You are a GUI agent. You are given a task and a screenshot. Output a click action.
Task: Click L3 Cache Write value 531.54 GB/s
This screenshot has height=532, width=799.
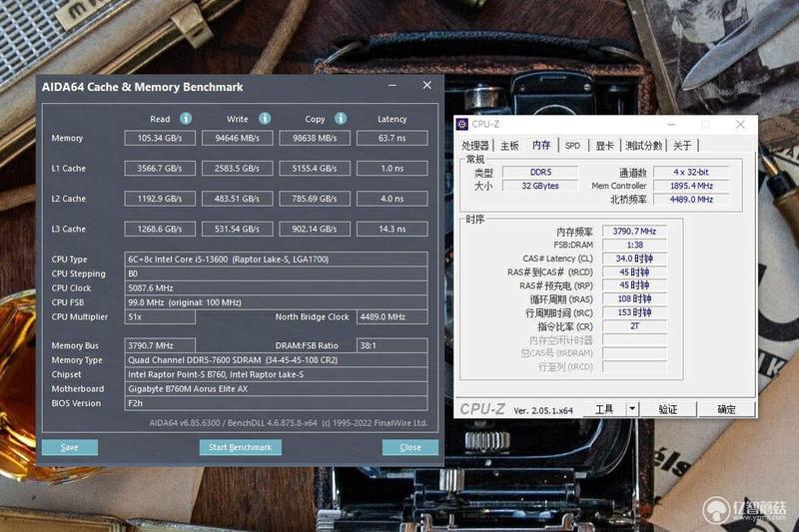tap(237, 230)
